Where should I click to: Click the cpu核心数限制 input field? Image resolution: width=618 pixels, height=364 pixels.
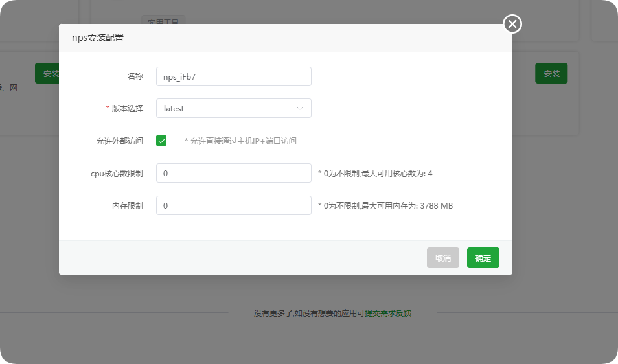234,173
